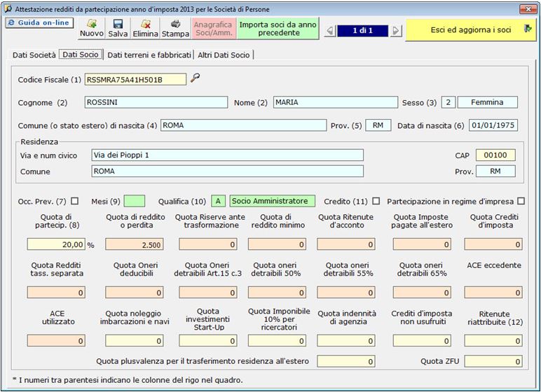The image size is (541, 392).
Task: Go to previous record arrow
Action: click(x=330, y=31)
